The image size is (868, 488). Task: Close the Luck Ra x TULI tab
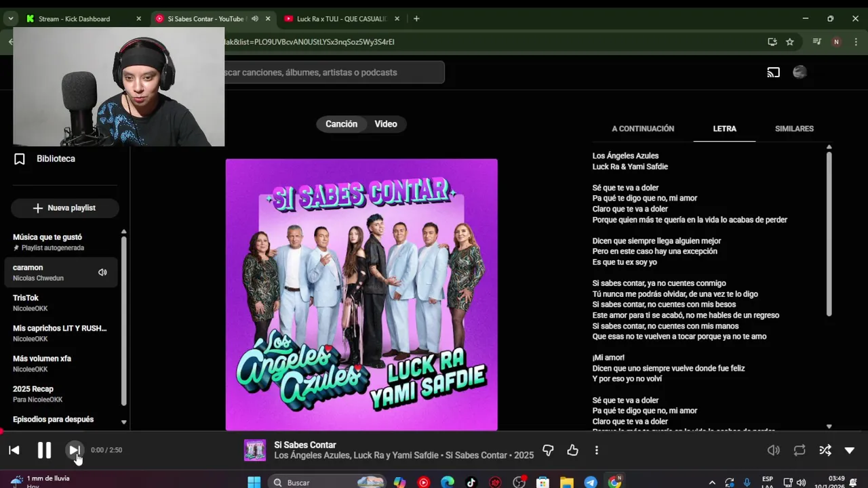[x=397, y=19]
